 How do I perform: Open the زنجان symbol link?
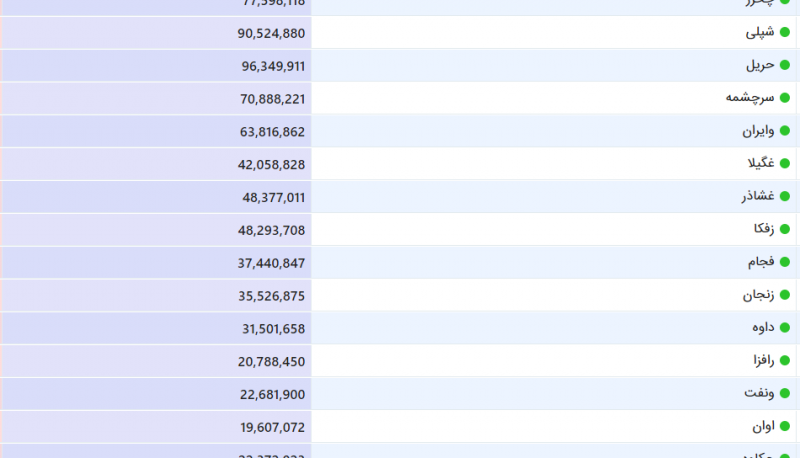(x=758, y=295)
